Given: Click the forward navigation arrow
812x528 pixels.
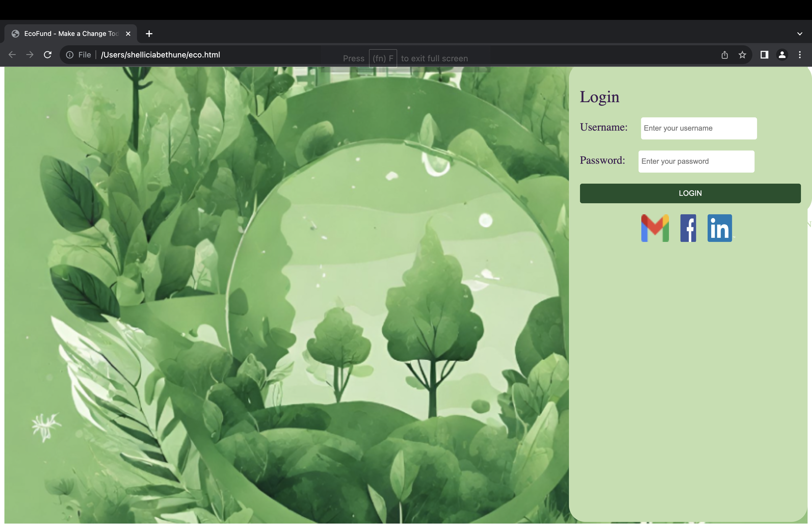Looking at the screenshot, I should (x=30, y=55).
